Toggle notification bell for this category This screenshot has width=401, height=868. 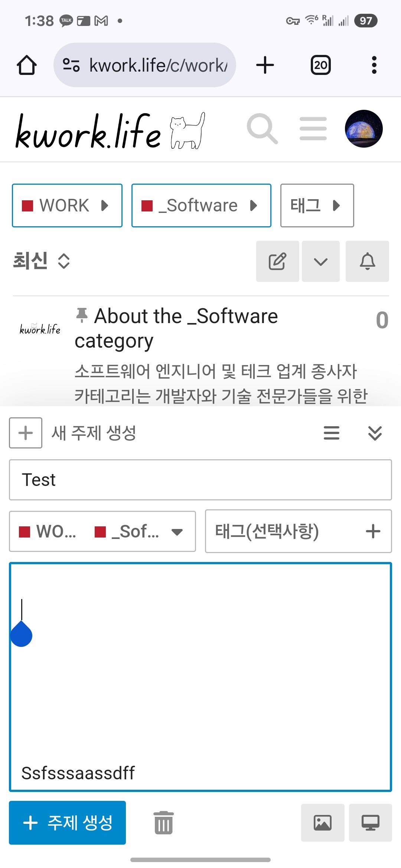coord(367,261)
